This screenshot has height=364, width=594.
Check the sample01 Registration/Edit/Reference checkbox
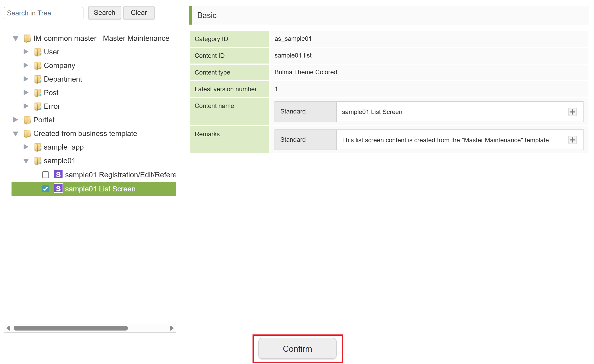pos(46,175)
